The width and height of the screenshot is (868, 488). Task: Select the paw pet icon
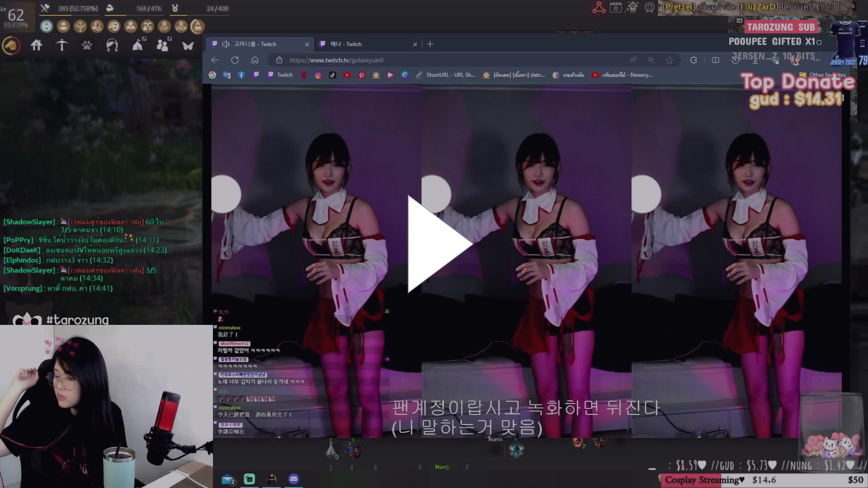87,45
